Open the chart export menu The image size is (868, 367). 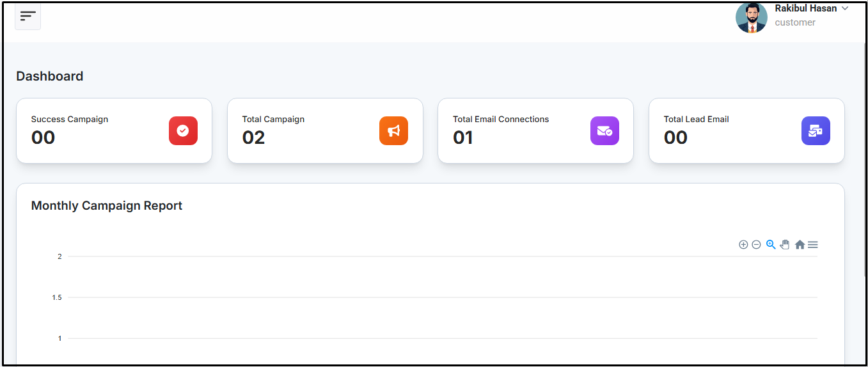click(813, 245)
